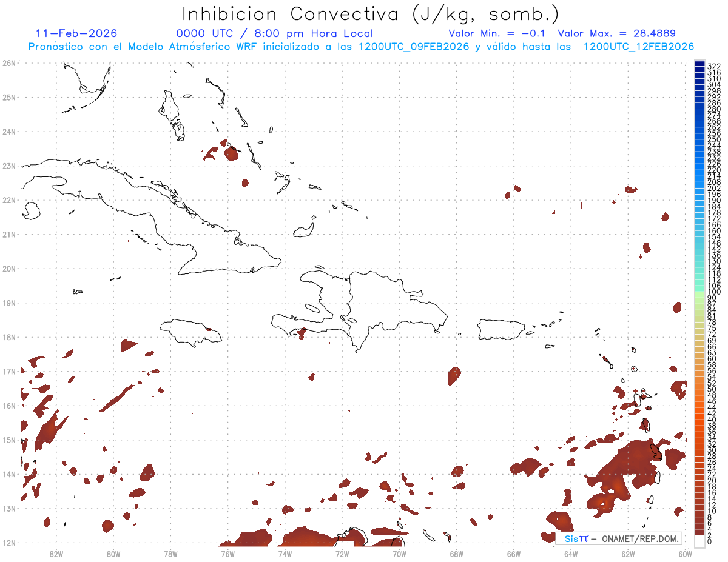This screenshot has height=562, width=728.
Task: Click the color bar value '160'
Action: coord(714,231)
